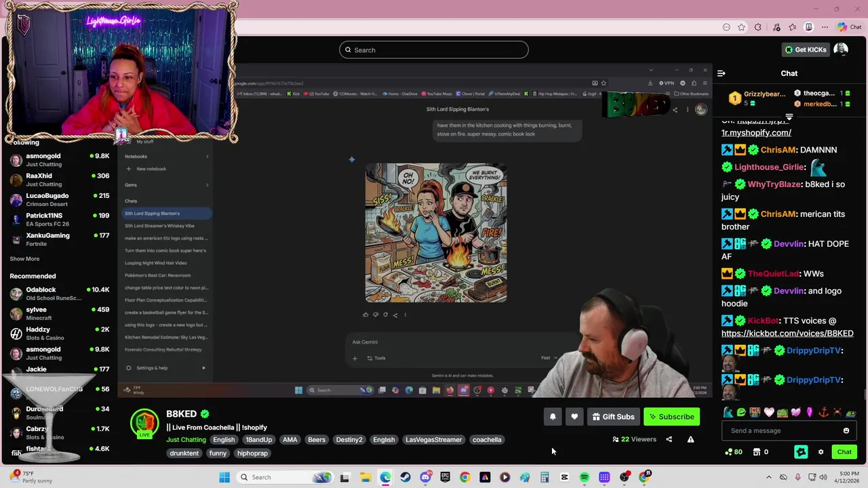868x488 pixels.
Task: Open Patrick11NS channel in sidebar
Action: click(60, 220)
